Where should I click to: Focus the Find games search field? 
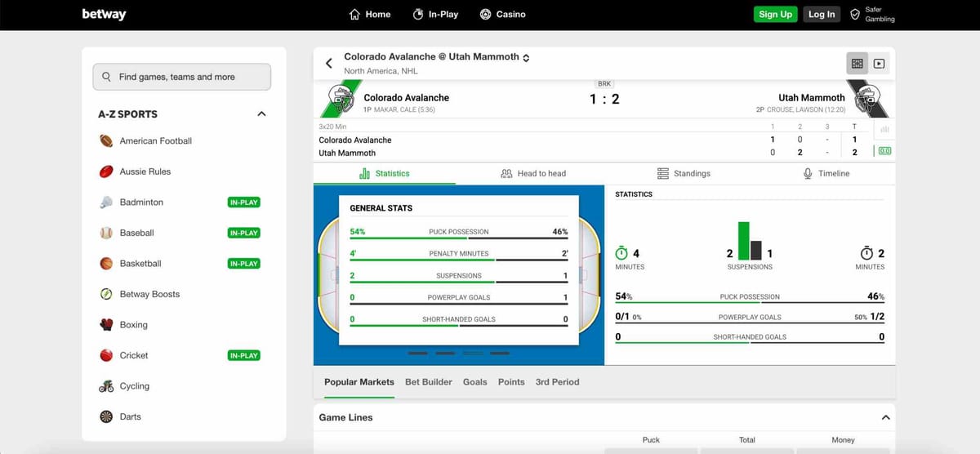coord(181,77)
